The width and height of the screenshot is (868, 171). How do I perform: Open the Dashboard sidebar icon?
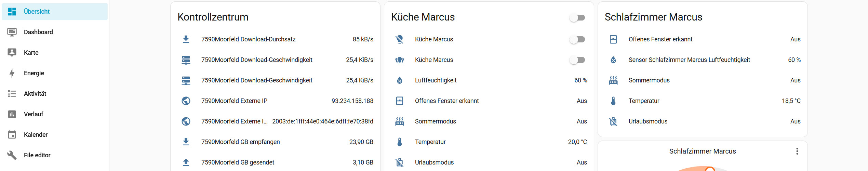click(12, 32)
